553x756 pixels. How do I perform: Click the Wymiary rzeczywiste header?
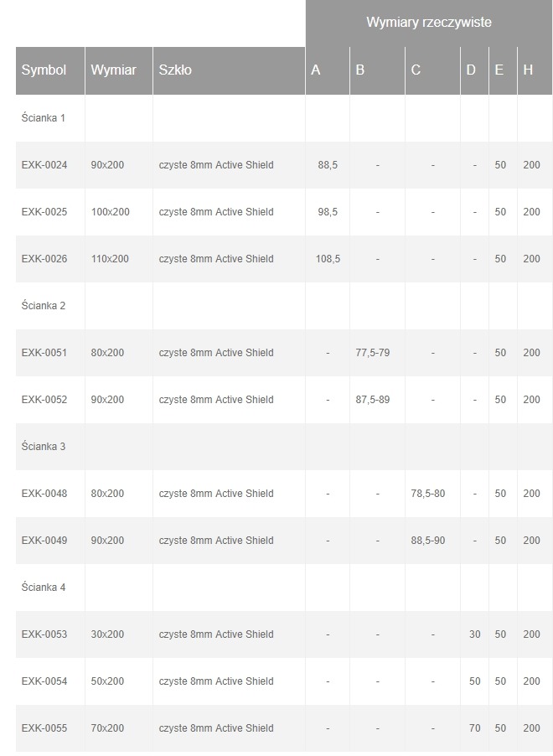428,23
